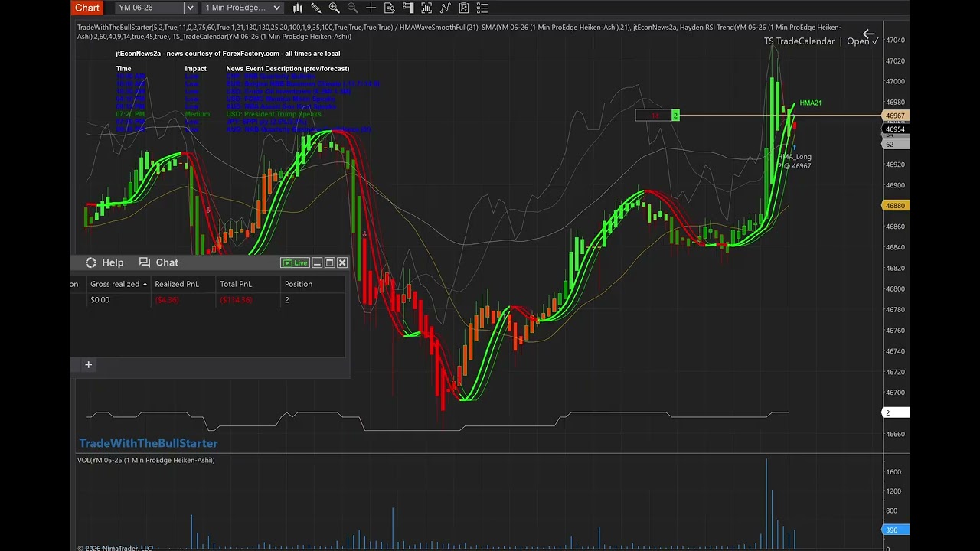Click the HMA_Long entry label
The width and height of the screenshot is (980, 551).
click(795, 157)
